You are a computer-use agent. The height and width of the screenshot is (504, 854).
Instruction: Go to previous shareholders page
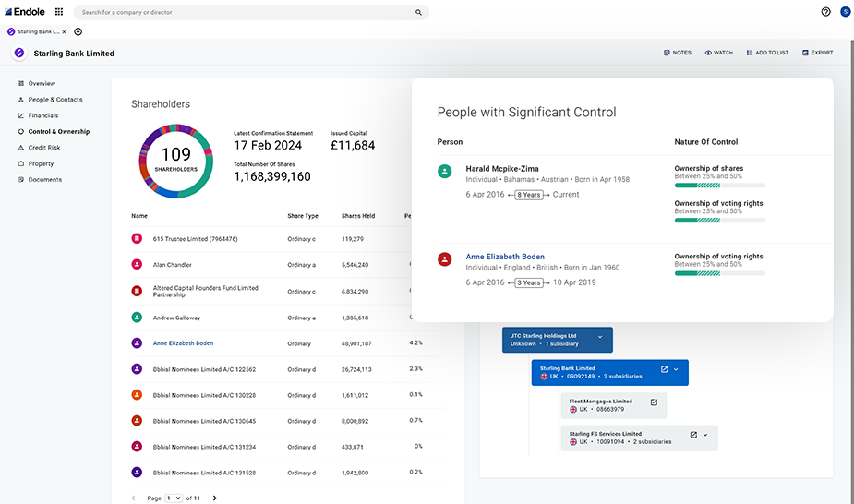134,498
